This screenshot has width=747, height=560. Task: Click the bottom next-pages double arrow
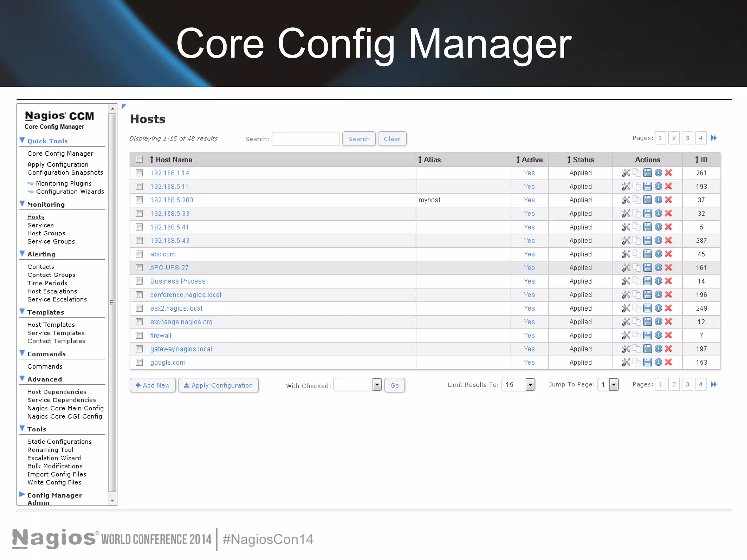click(714, 385)
